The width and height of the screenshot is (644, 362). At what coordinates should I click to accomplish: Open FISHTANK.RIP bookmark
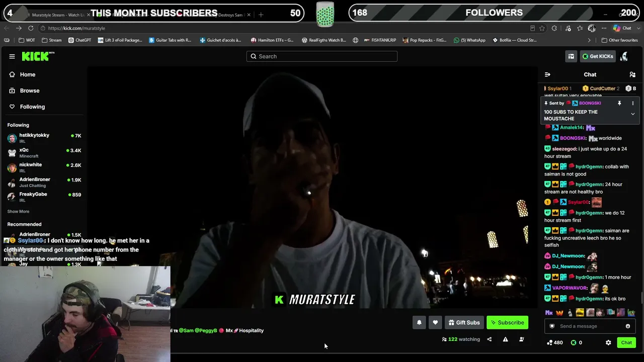coord(380,40)
